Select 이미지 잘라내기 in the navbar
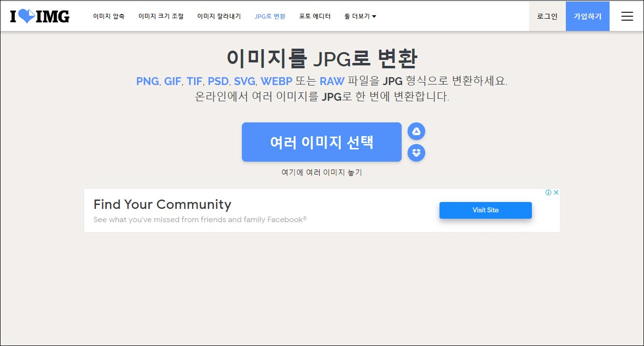This screenshot has height=346, width=644. tap(219, 16)
